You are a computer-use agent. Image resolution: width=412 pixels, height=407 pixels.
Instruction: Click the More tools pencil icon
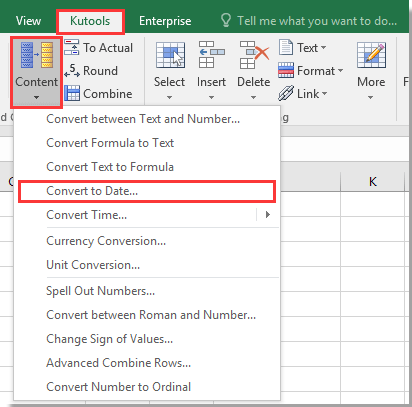[371, 55]
